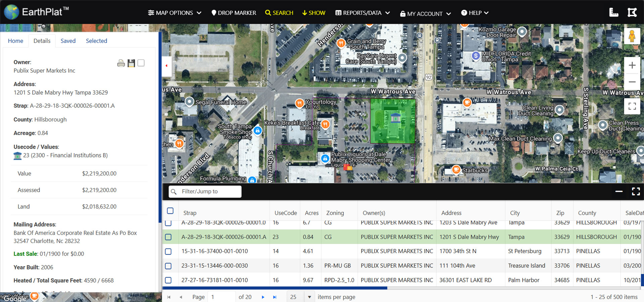Open REPORTS/DATA dropdown

(x=363, y=13)
